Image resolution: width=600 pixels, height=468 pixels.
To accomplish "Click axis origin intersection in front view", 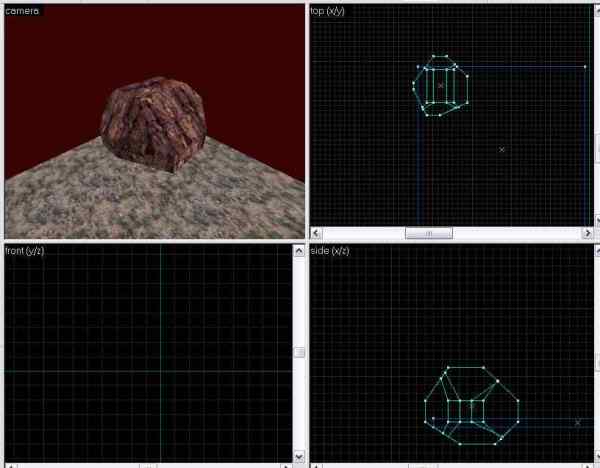I will 160,371.
